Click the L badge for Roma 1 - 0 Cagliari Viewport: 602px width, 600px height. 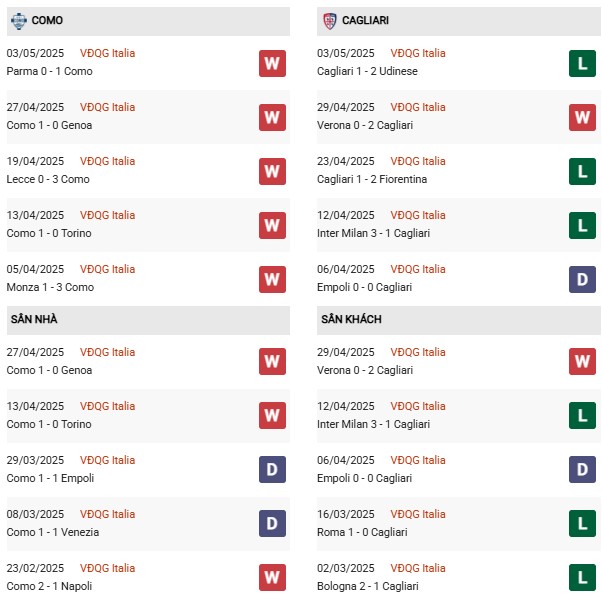[x=582, y=523]
